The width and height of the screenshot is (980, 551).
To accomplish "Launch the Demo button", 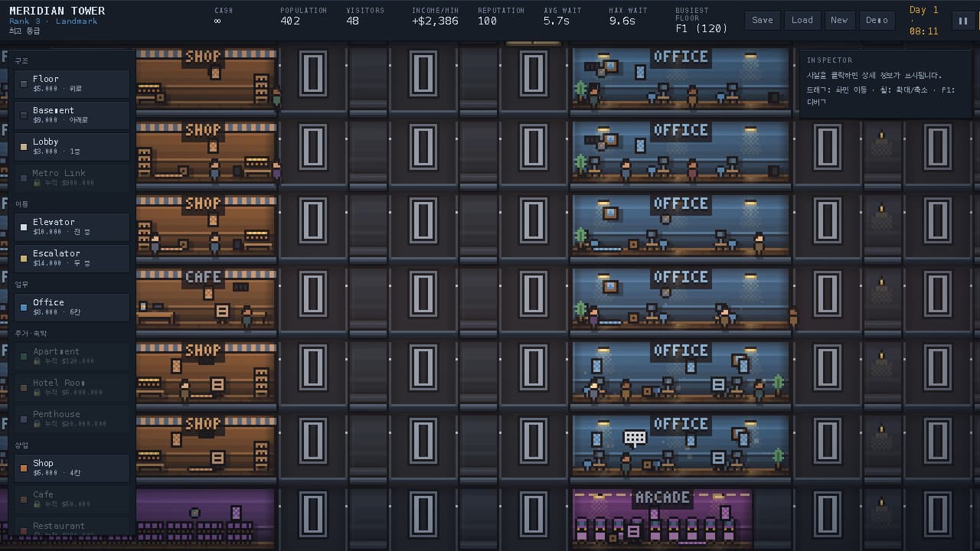I will tap(877, 21).
